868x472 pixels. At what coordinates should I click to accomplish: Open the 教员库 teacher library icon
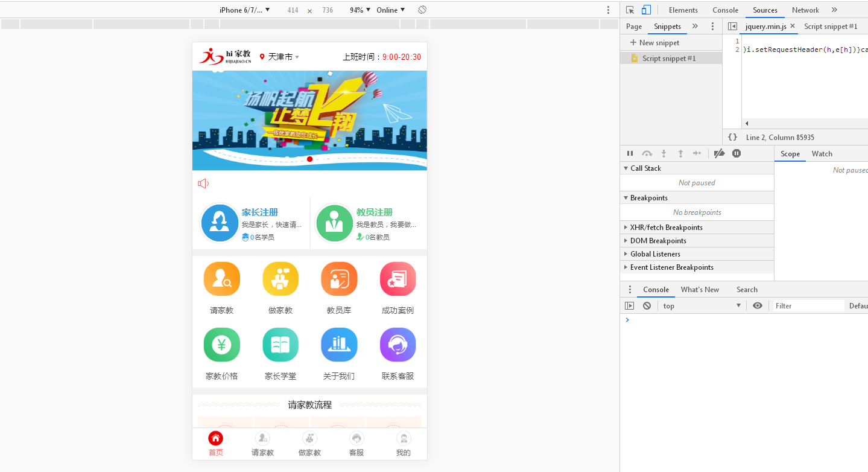[x=338, y=278]
